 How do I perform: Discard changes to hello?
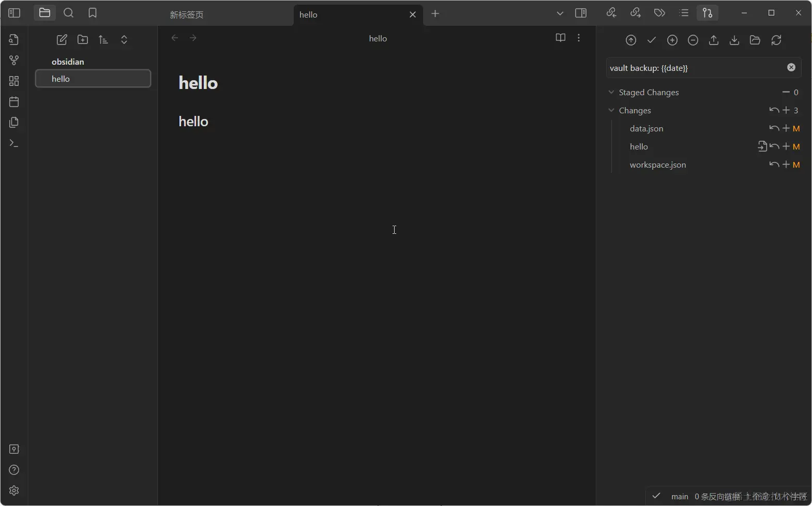click(774, 146)
